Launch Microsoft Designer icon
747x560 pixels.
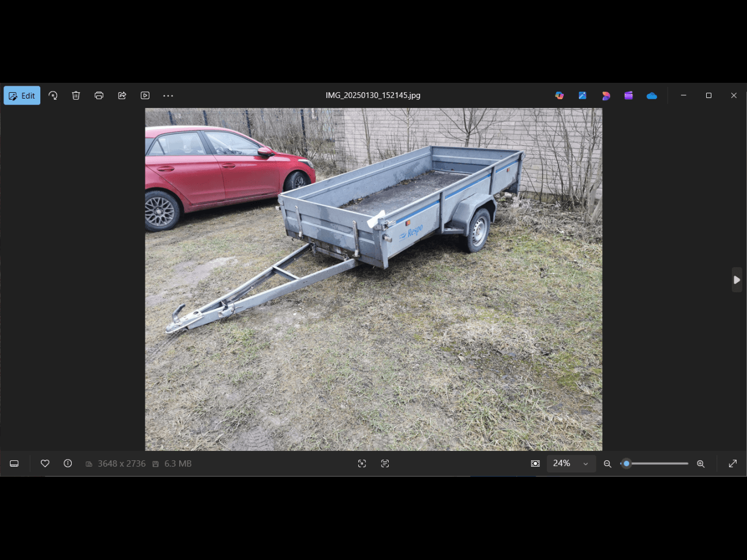point(606,96)
